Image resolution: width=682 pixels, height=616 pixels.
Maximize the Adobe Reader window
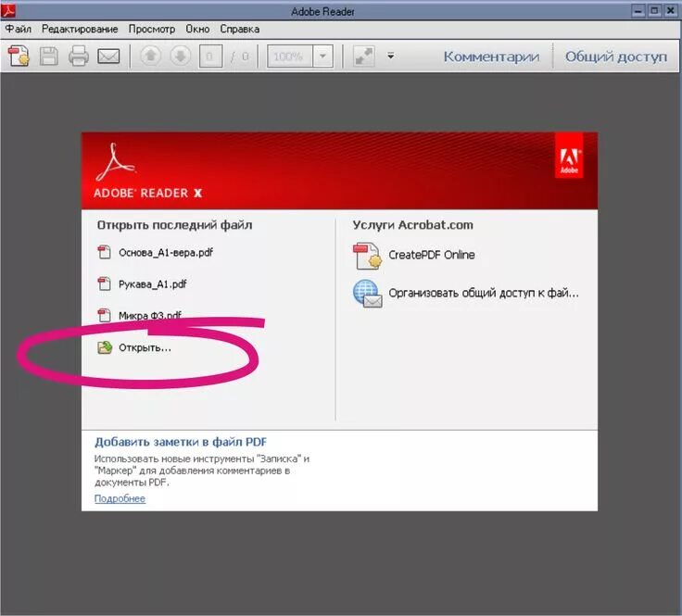[653, 11]
